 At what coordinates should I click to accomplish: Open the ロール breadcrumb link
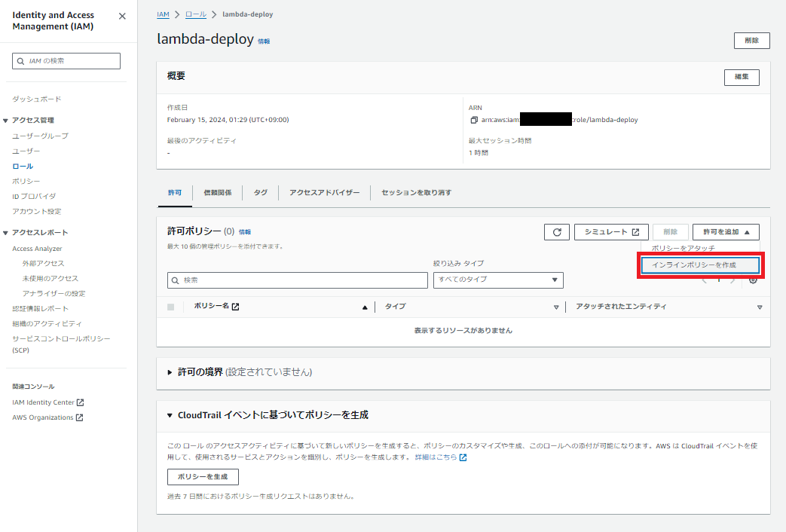194,14
